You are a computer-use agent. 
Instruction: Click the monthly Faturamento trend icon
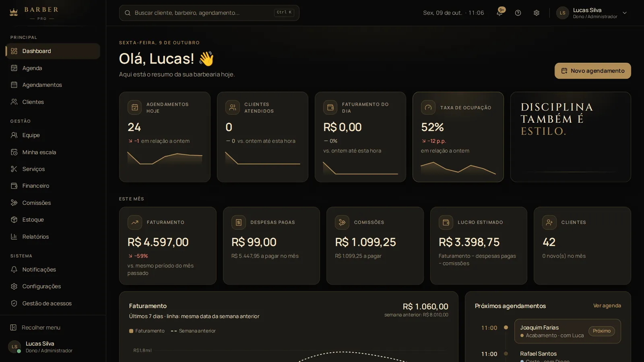135,222
